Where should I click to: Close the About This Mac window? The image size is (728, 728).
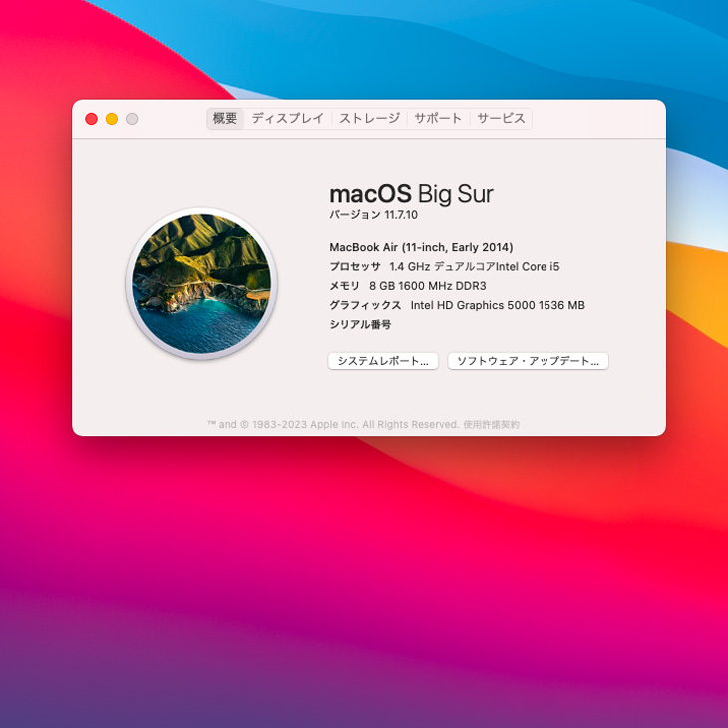click(92, 119)
